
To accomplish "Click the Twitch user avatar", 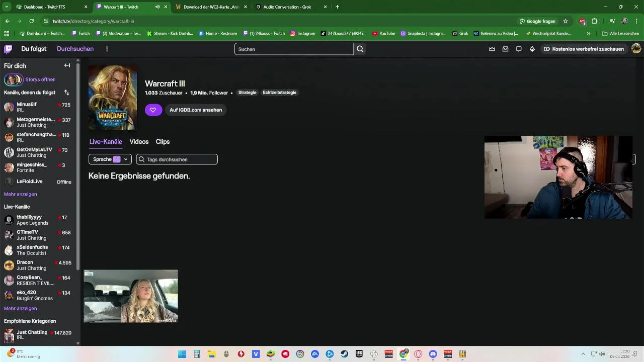I will point(636,49).
